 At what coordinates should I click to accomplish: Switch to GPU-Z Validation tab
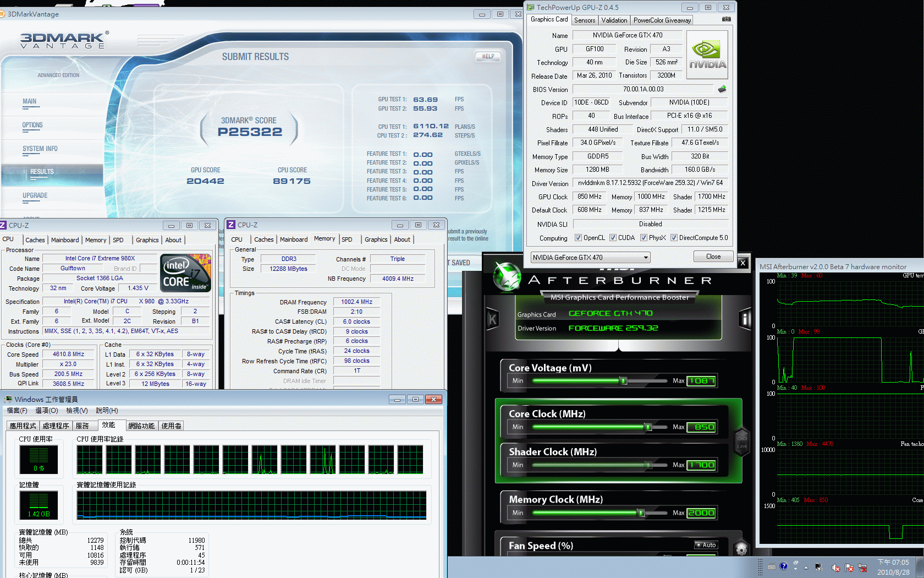(x=614, y=20)
